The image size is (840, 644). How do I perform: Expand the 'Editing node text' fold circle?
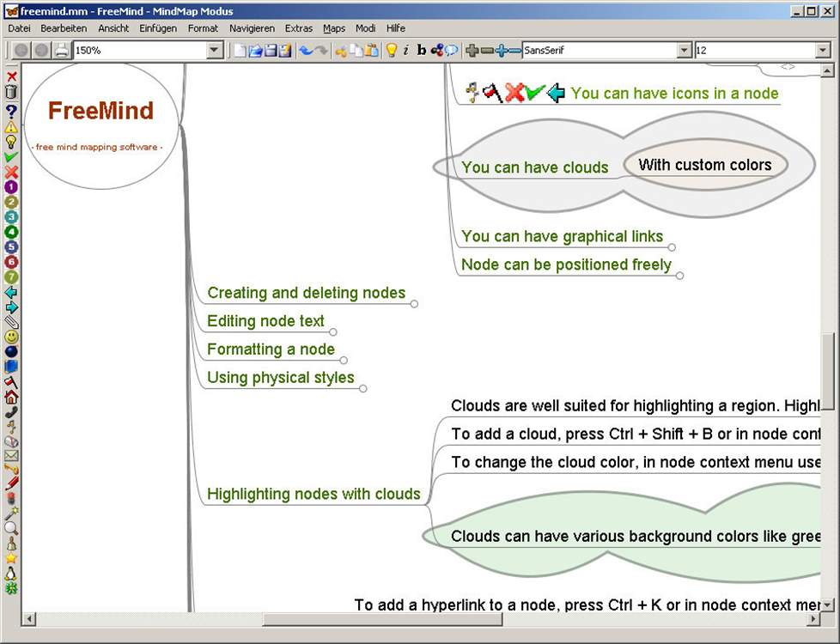tap(333, 332)
